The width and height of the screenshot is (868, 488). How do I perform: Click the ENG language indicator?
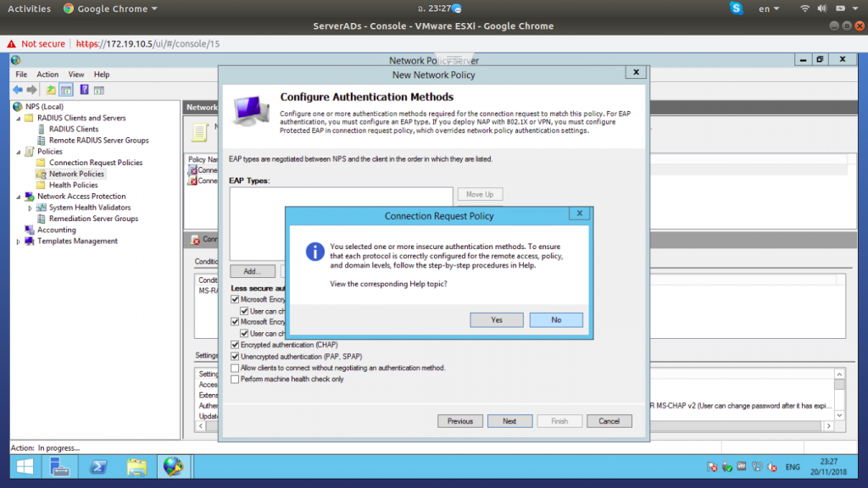(x=793, y=467)
